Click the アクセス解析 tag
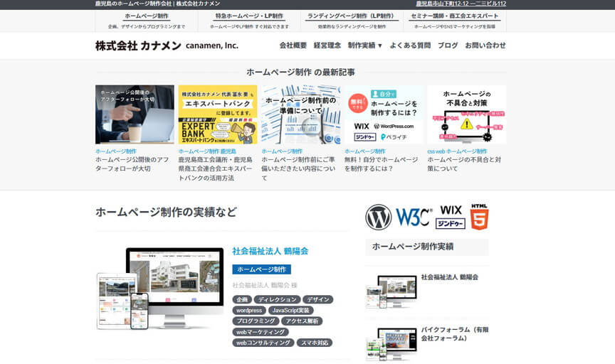This screenshot has width=615, height=364. coord(302,321)
